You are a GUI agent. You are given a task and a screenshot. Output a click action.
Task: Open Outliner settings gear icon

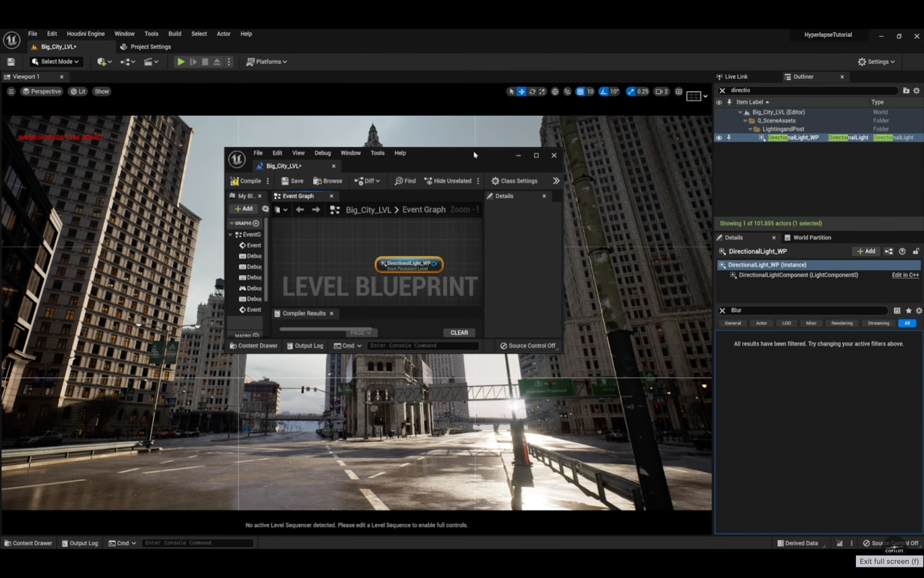tap(916, 91)
